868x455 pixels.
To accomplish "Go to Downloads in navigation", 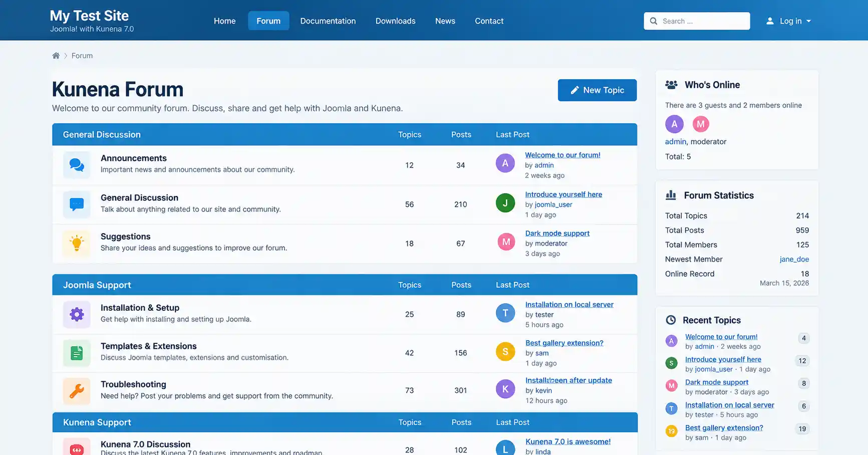I will click(x=396, y=21).
